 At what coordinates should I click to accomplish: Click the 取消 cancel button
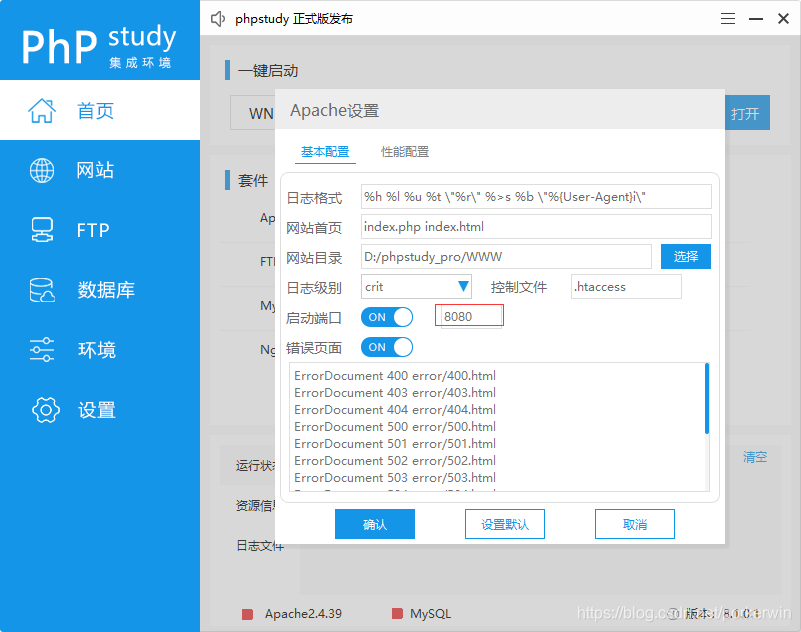click(634, 524)
